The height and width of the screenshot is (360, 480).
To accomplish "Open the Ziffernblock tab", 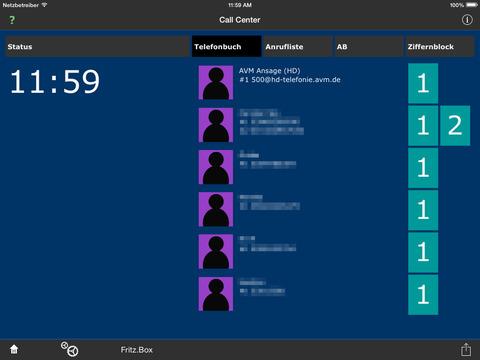I will 440,47.
